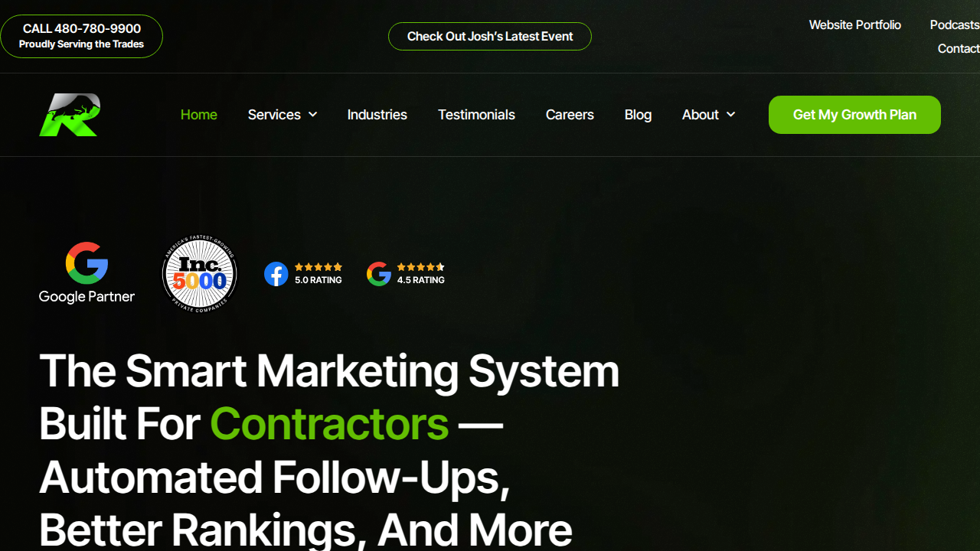The height and width of the screenshot is (551, 980).
Task: Open the Careers page
Action: 570,115
